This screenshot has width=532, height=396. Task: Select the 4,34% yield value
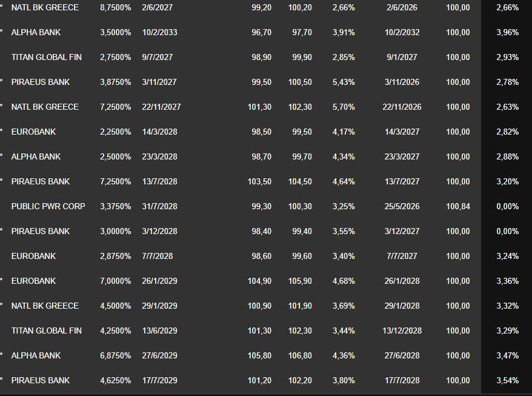(x=344, y=156)
